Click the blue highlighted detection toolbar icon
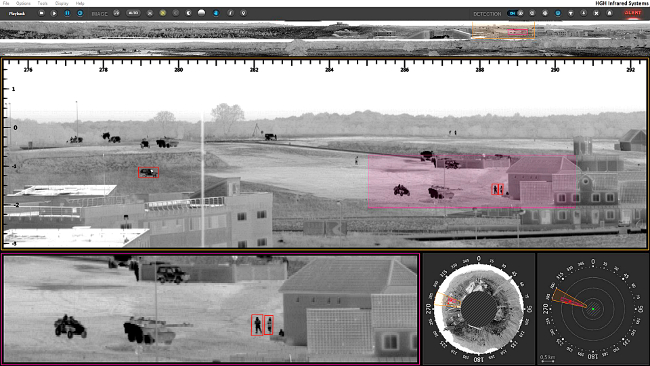 click(x=558, y=14)
